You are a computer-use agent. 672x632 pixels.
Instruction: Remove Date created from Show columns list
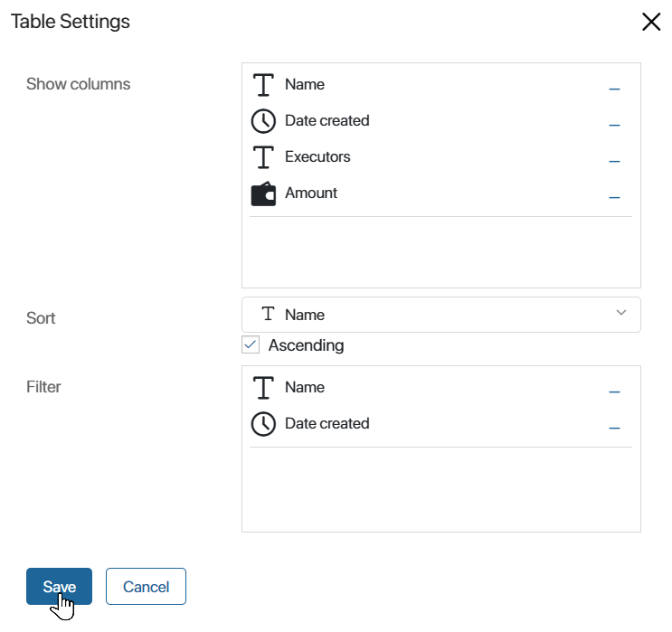[614, 125]
